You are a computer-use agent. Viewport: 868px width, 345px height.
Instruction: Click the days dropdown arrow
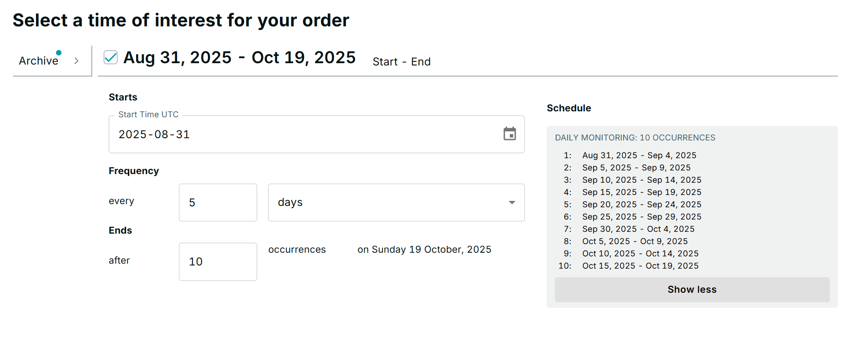(x=512, y=203)
